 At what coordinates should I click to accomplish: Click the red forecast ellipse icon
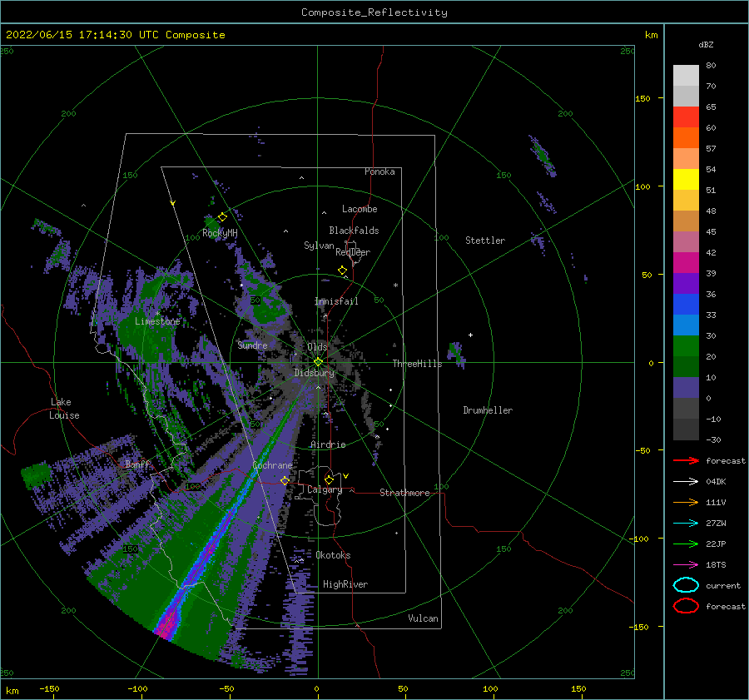686,606
